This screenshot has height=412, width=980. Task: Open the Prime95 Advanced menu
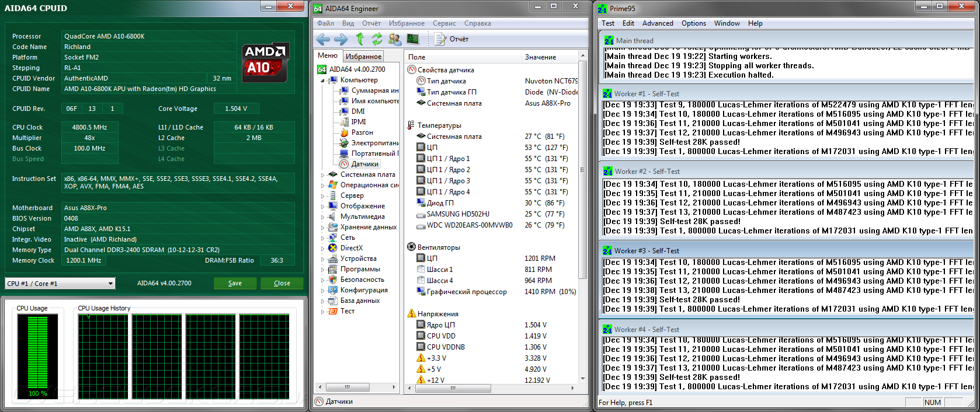point(658,23)
